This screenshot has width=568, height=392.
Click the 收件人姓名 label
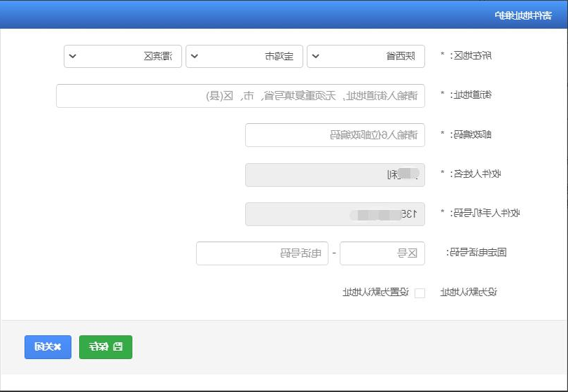pyautogui.click(x=476, y=174)
